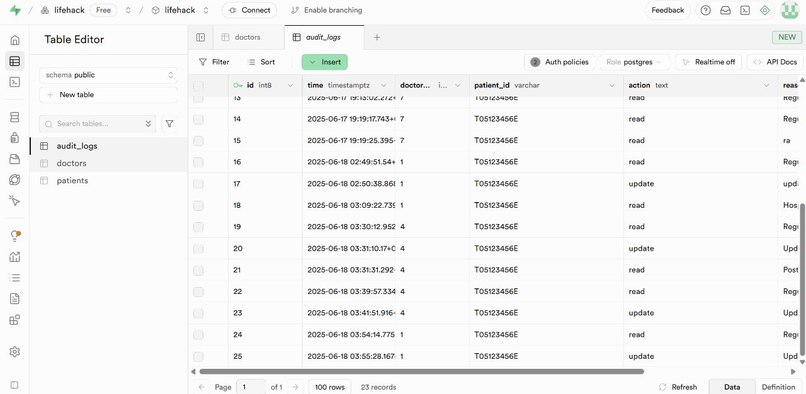Check the row with id 25
806x394 pixels.
[x=198, y=356]
